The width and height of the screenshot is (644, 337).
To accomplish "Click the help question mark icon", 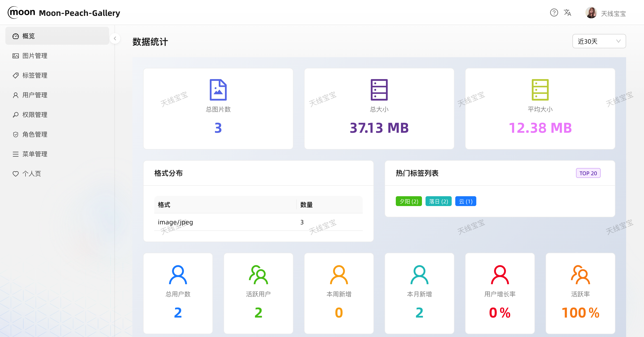I will pyautogui.click(x=554, y=13).
